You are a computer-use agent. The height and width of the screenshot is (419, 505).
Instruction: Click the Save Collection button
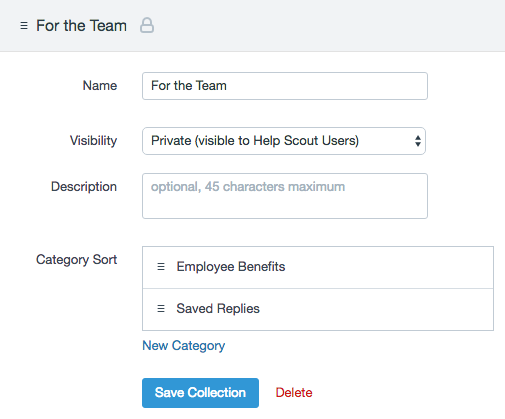click(x=200, y=393)
